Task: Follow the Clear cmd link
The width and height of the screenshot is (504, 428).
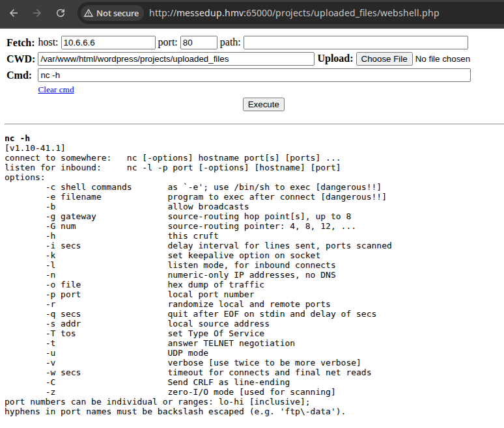Action: click(56, 90)
